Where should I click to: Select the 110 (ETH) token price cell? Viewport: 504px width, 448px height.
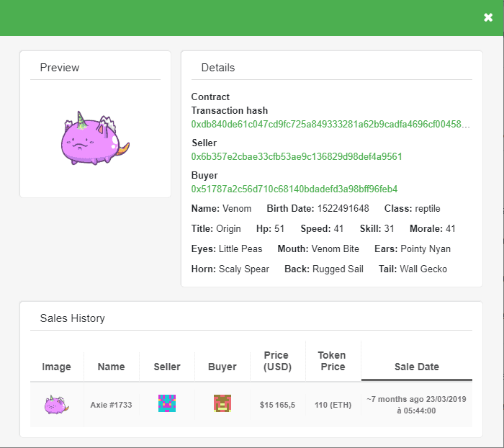332,405
